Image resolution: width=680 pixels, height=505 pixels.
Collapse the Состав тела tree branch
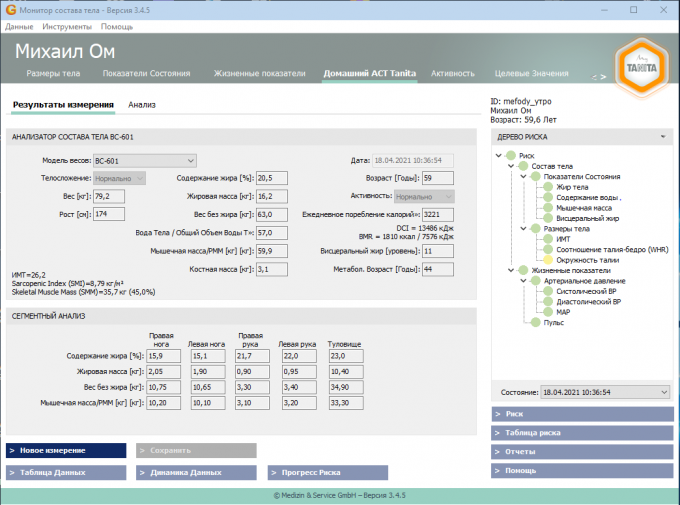[x=510, y=166]
